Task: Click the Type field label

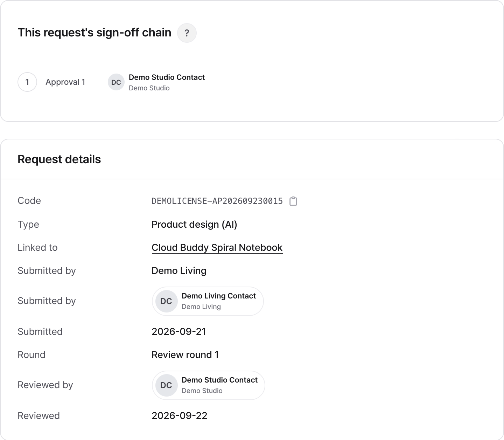Action: point(28,225)
